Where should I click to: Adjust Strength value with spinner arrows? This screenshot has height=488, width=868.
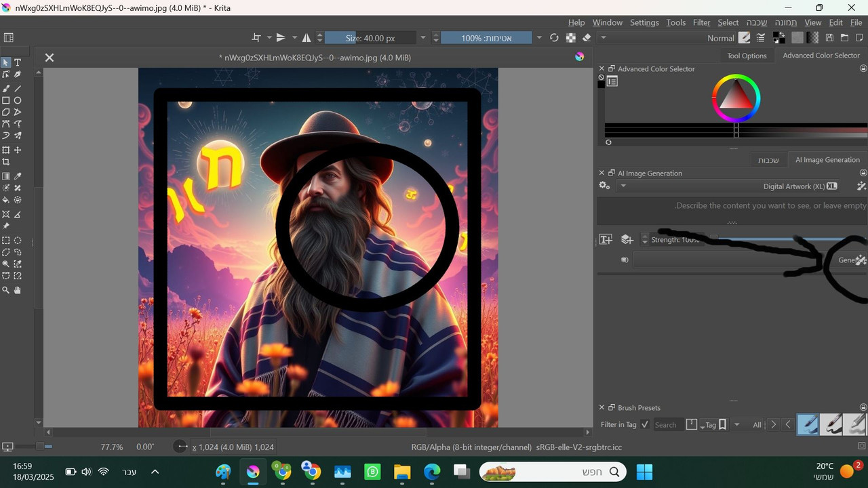[x=644, y=239]
